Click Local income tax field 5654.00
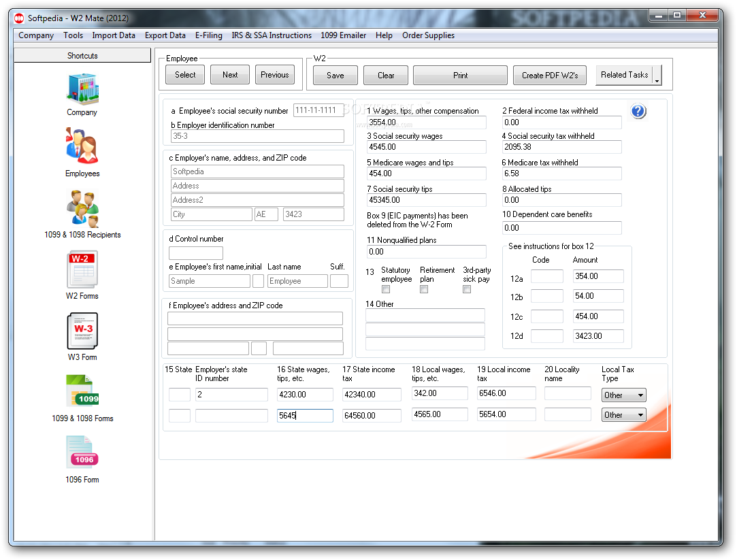Image resolution: width=737 pixels, height=560 pixels. click(506, 414)
